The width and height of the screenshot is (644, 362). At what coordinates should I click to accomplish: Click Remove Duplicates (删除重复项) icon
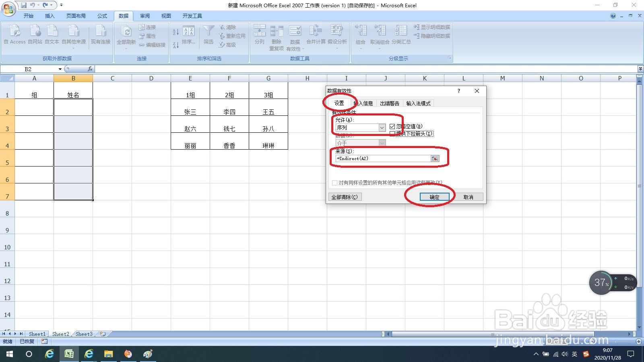277,31
